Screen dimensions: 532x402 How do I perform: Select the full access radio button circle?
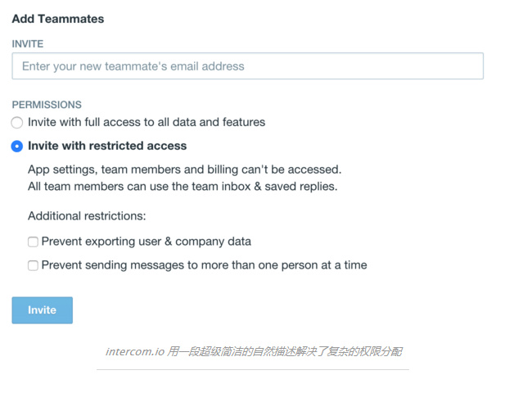pyautogui.click(x=17, y=123)
